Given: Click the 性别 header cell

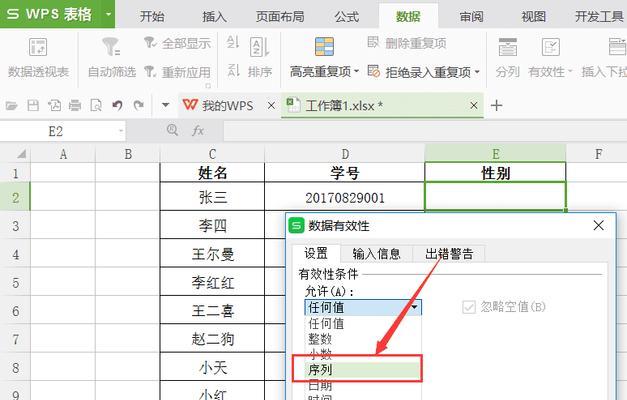Looking at the screenshot, I should 495,173.
